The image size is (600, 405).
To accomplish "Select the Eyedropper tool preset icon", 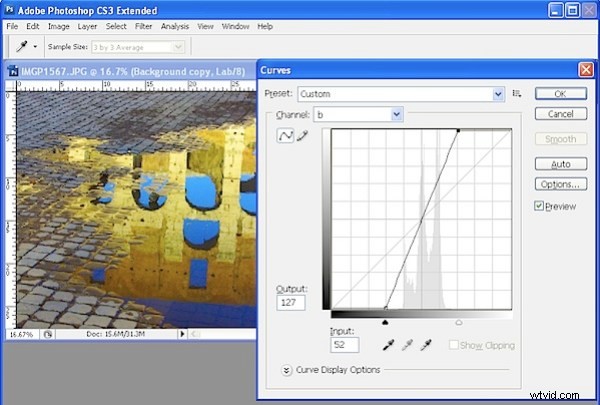I will [21, 47].
